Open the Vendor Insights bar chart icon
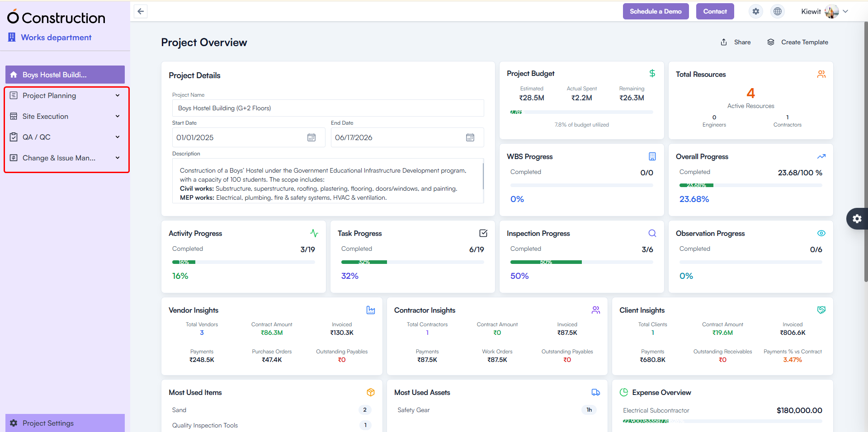The height and width of the screenshot is (432, 868). pyautogui.click(x=371, y=310)
